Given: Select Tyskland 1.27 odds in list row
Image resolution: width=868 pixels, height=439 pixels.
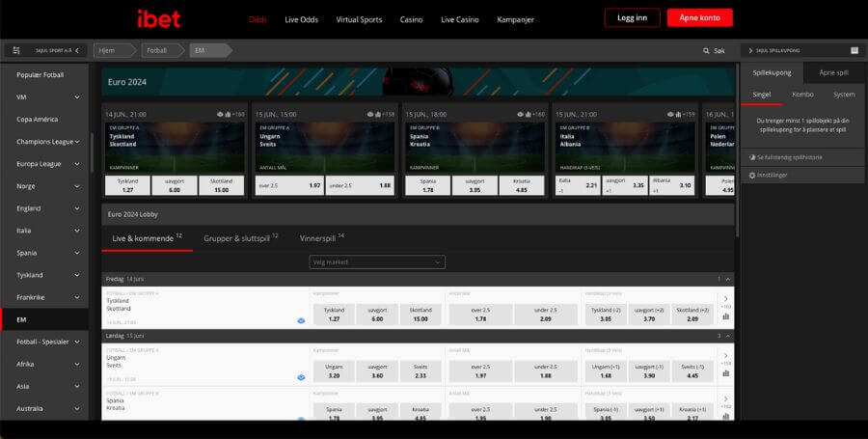Looking at the screenshot, I should 334,315.
